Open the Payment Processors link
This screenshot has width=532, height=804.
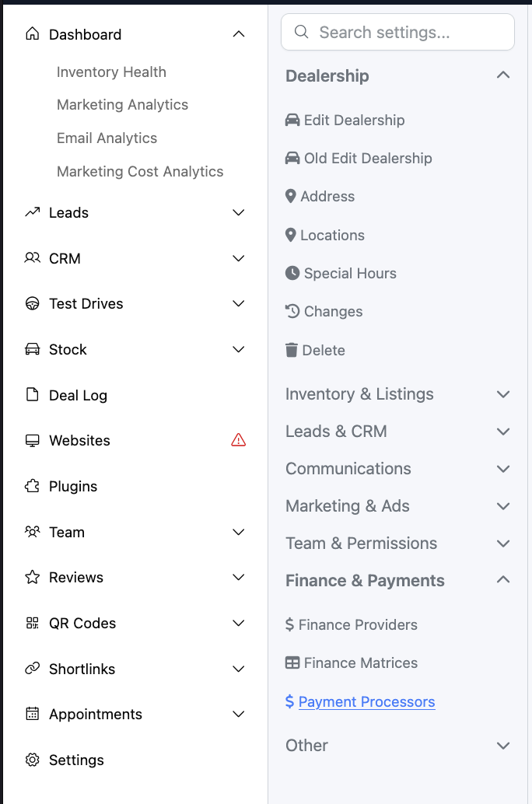366,701
